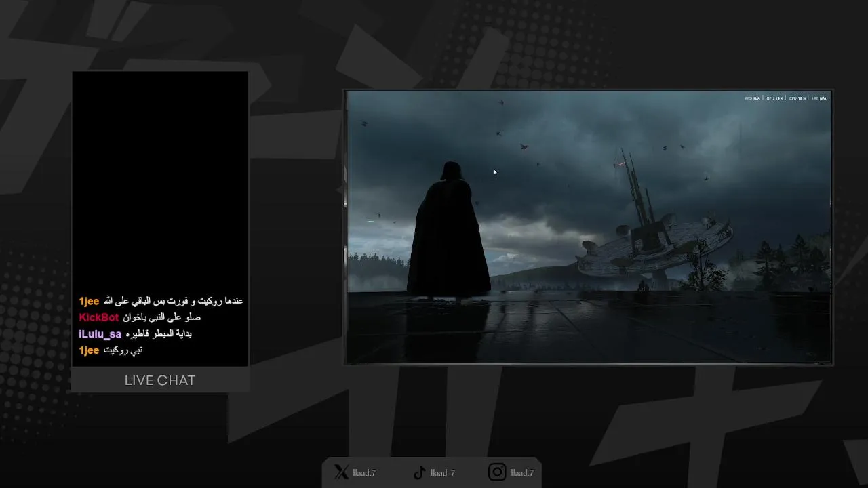Click 1jee username on the bottom chat message

(89, 350)
